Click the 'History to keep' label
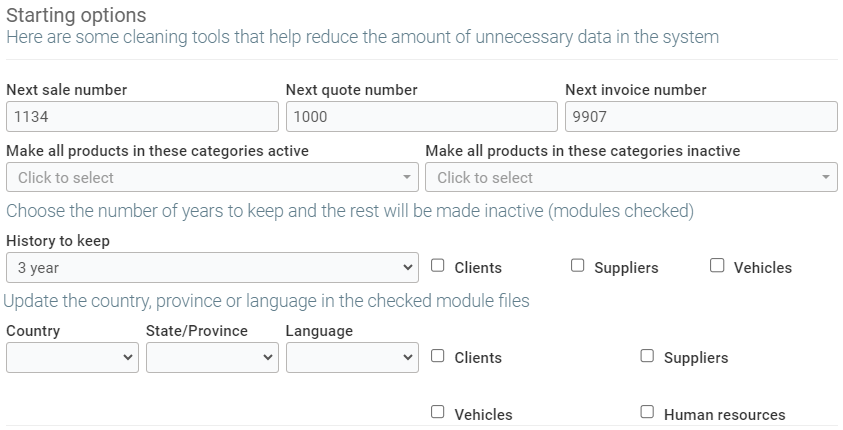 click(58, 241)
